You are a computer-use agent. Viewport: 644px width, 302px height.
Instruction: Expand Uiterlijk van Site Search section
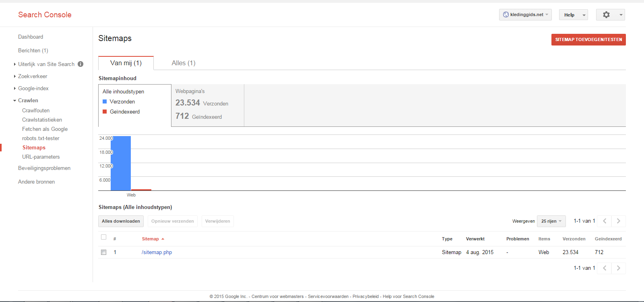click(x=15, y=64)
